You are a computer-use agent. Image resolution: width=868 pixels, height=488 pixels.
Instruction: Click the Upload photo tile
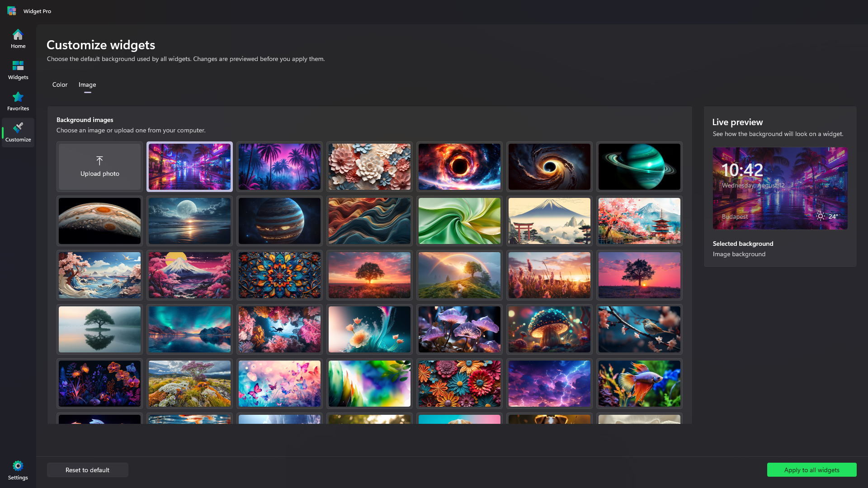click(x=99, y=167)
